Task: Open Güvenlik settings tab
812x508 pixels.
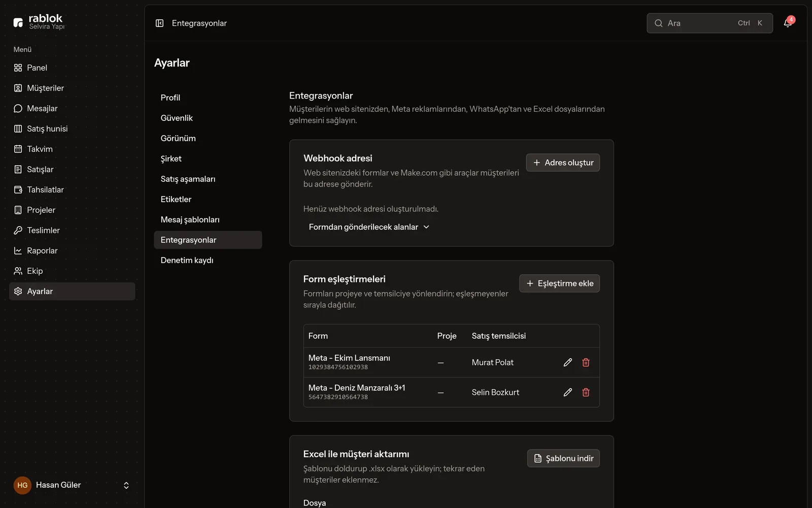Action: 208,118
